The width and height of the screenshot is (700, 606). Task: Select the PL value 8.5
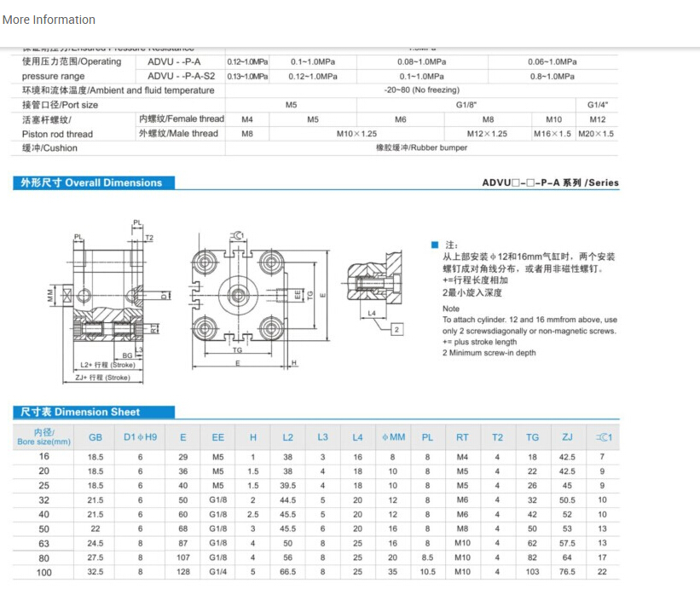click(427, 557)
